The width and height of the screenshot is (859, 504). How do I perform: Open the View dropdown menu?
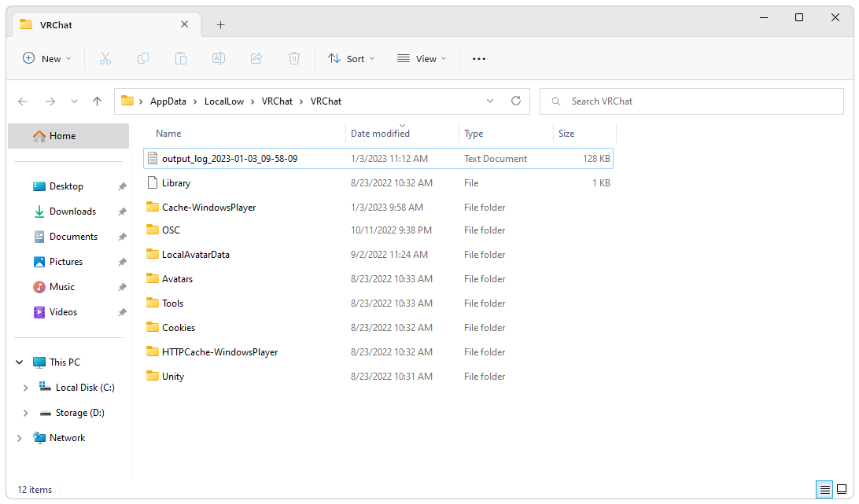click(x=422, y=59)
